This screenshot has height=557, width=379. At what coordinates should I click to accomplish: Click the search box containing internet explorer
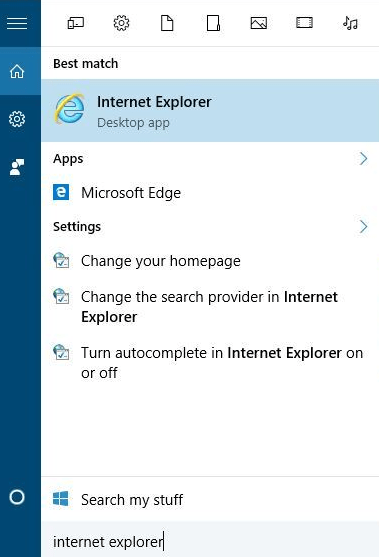point(210,541)
